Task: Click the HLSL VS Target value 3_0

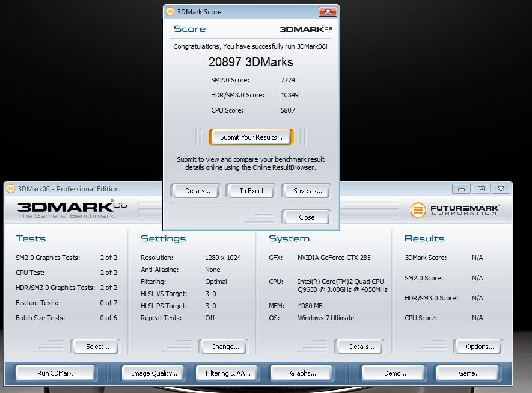Action: [x=210, y=294]
